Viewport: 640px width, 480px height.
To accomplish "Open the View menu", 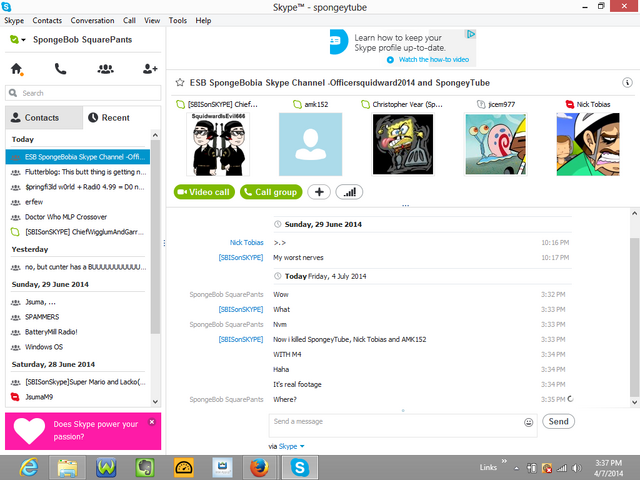I will pyautogui.click(x=152, y=20).
